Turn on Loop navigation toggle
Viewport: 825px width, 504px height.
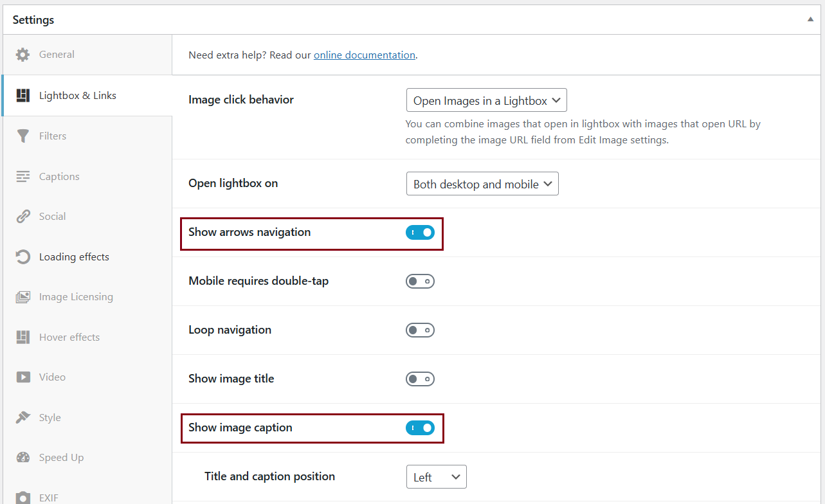pyautogui.click(x=420, y=330)
